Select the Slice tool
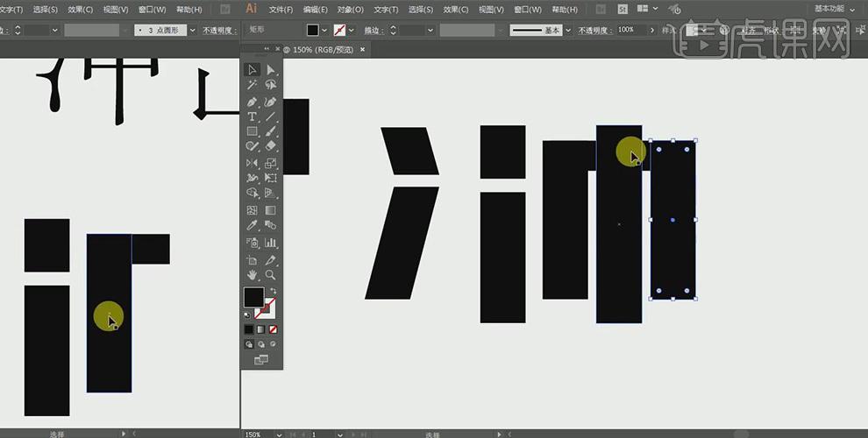The image size is (868, 438). (x=270, y=260)
